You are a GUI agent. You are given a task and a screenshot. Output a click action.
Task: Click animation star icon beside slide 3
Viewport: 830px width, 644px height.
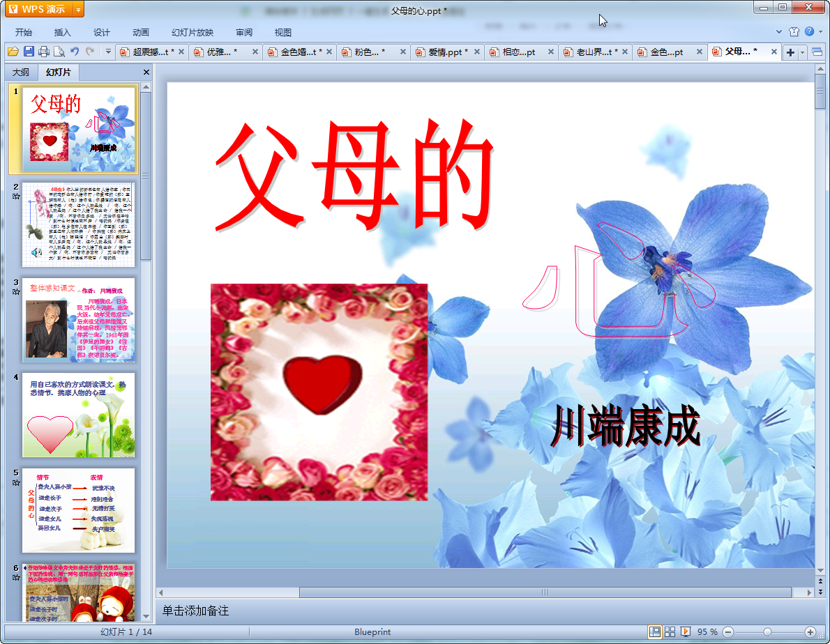16,292
